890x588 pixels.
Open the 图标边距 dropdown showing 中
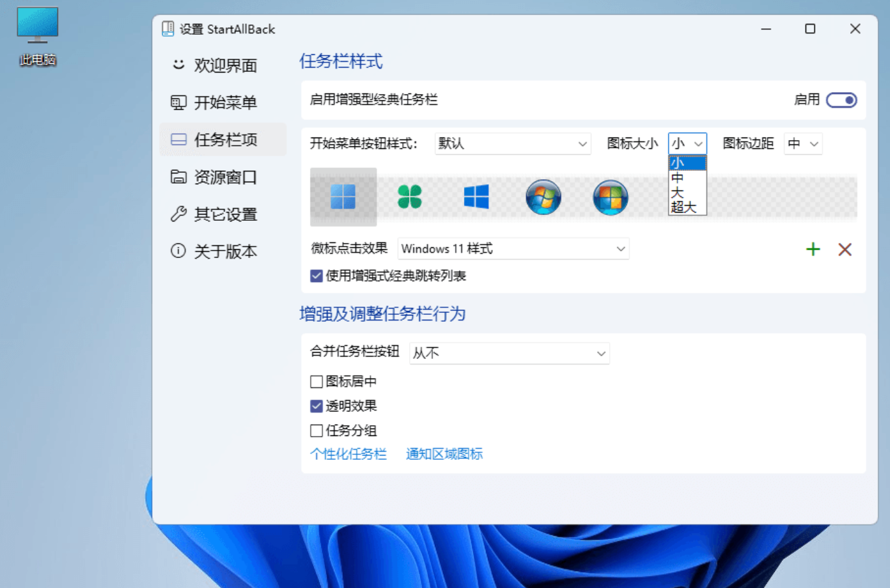coord(803,144)
